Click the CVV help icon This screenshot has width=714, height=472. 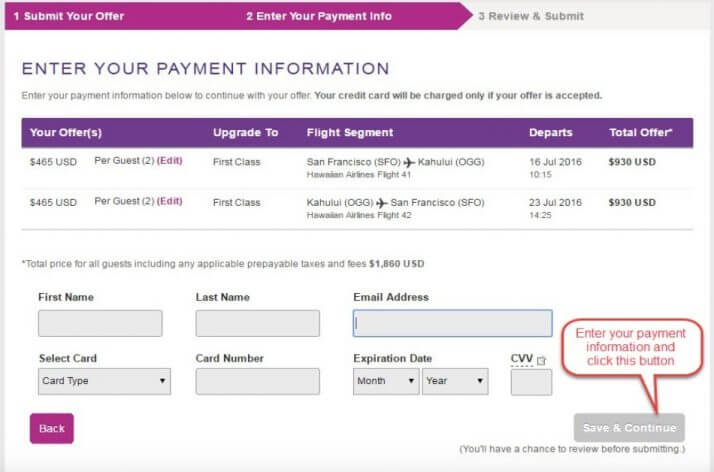[x=542, y=360]
